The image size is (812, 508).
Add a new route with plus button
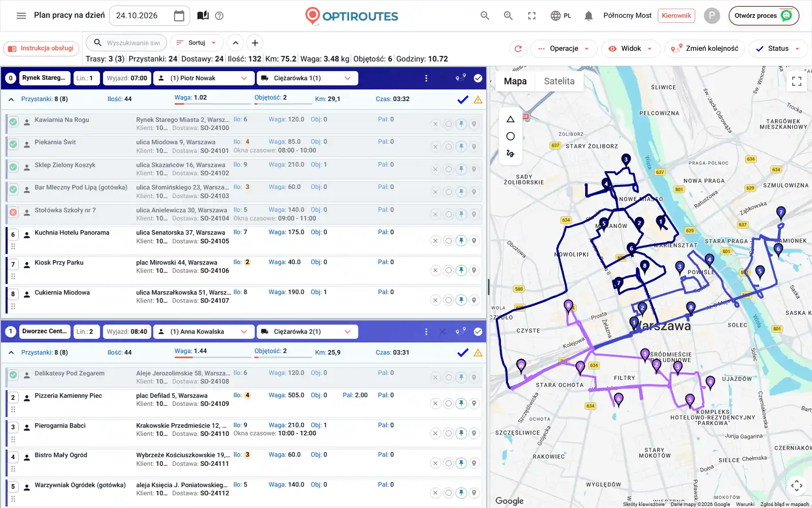coord(255,43)
